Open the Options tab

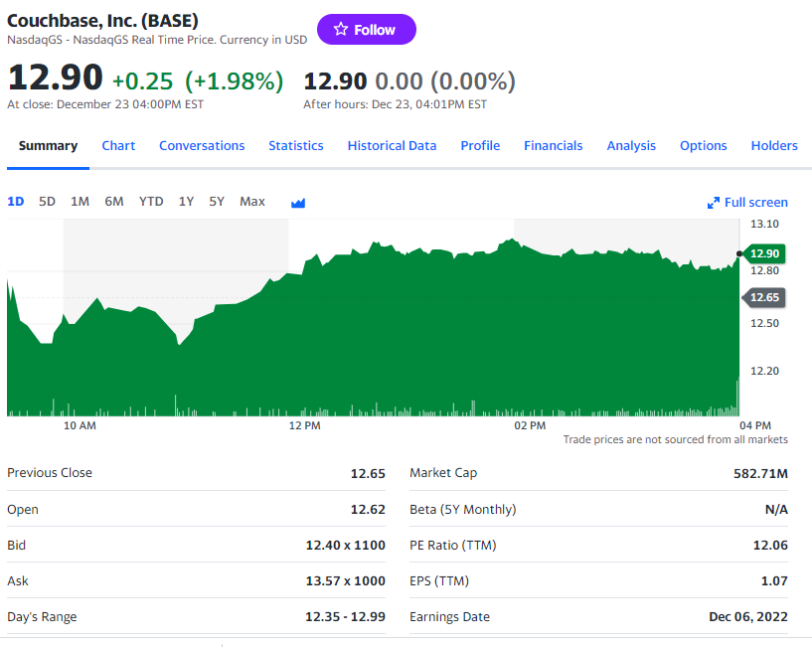point(704,146)
